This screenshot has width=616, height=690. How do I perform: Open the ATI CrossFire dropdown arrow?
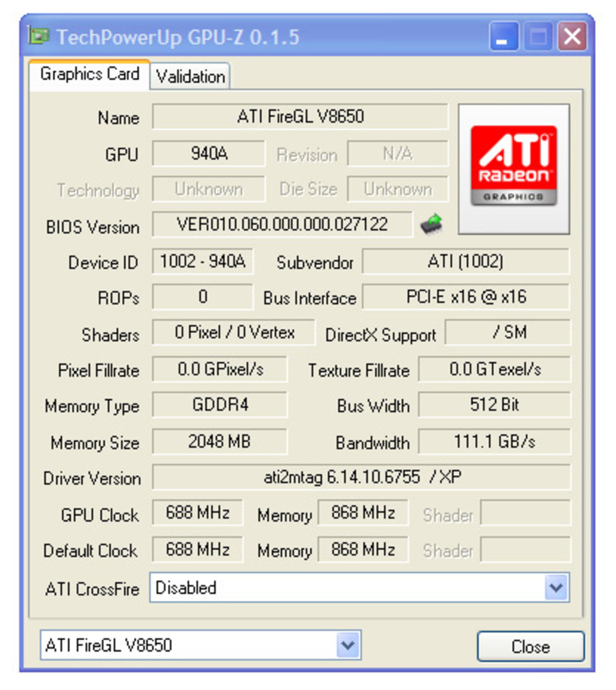pos(556,587)
